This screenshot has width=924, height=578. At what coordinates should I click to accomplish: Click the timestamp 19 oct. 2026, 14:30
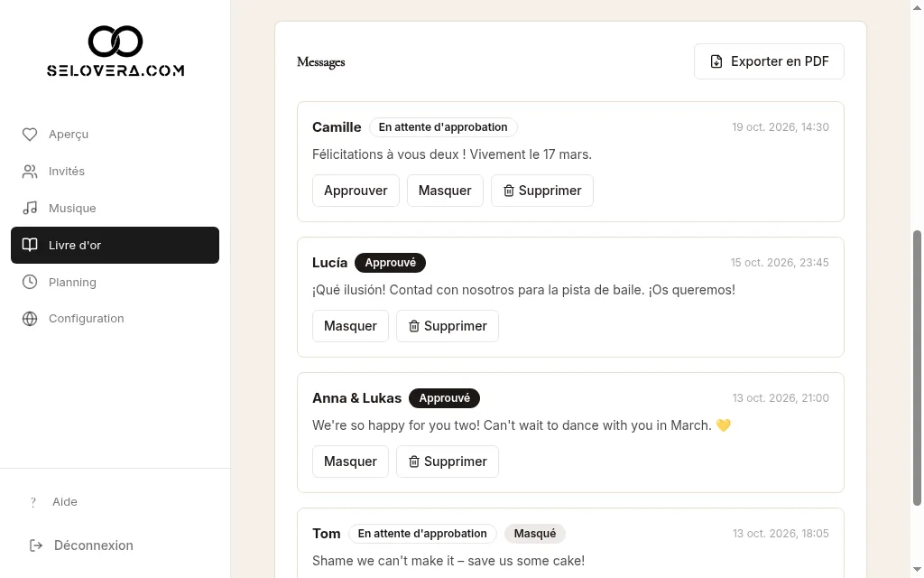pos(781,127)
